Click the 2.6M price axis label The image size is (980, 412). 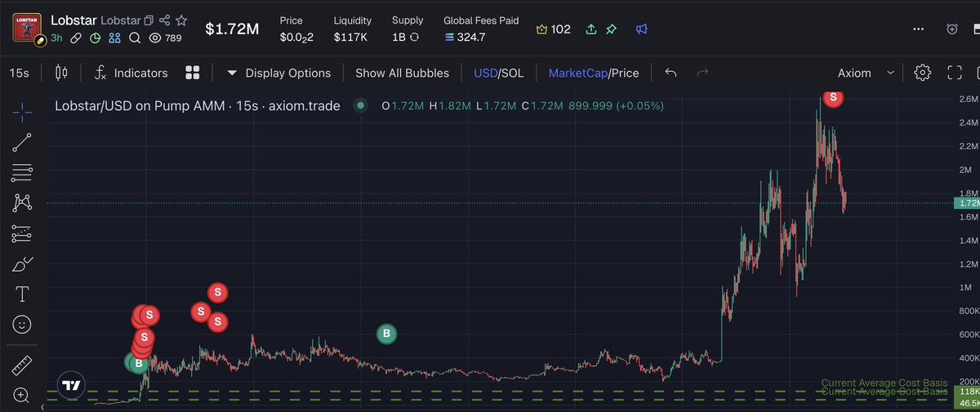coord(968,100)
